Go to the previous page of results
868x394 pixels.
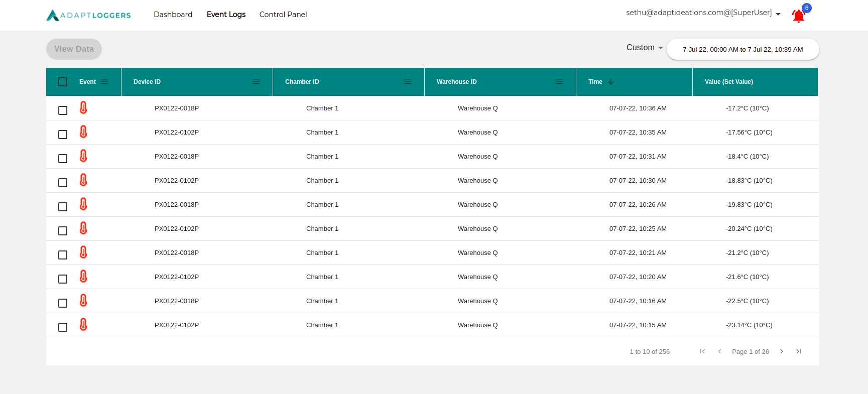point(719,351)
